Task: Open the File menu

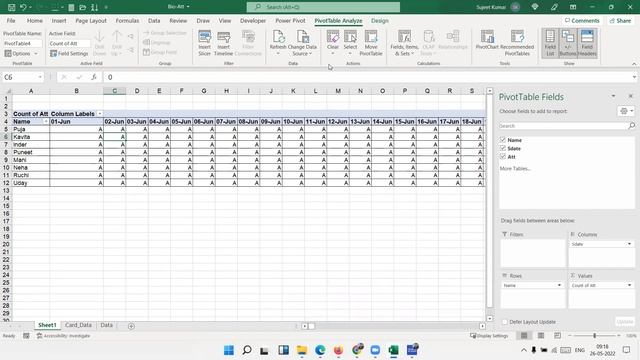Action: pos(11,20)
